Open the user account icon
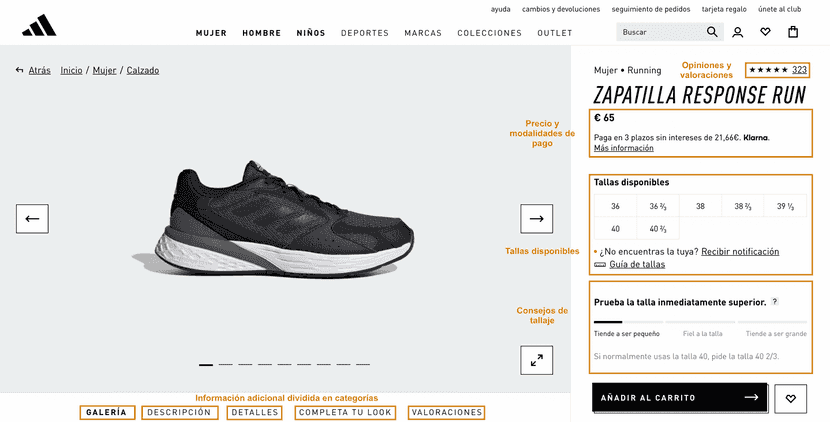This screenshot has width=830, height=422. coord(737,32)
